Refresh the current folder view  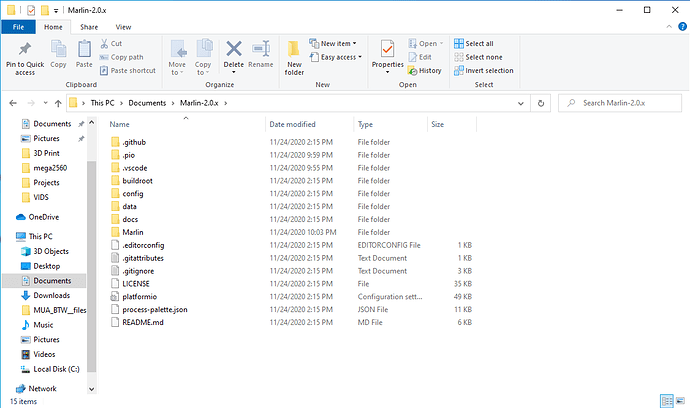click(541, 103)
